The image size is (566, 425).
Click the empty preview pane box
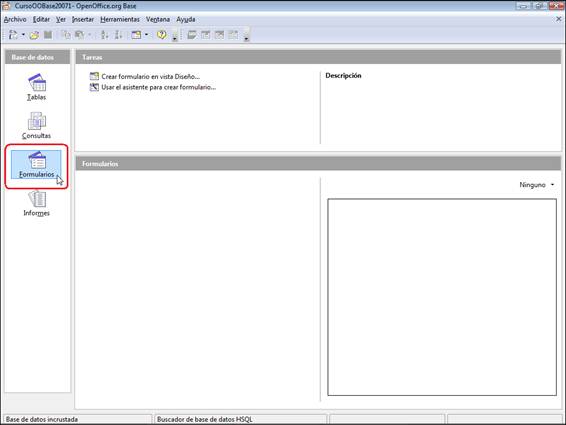click(442, 297)
